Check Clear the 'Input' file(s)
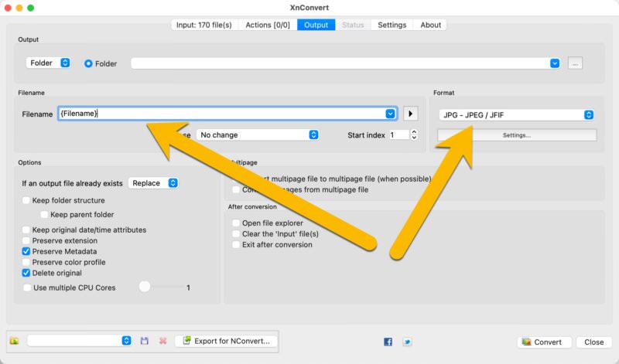 tap(236, 234)
